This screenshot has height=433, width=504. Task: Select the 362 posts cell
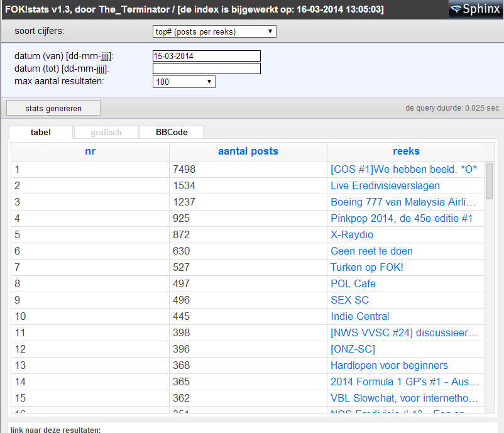(248, 398)
